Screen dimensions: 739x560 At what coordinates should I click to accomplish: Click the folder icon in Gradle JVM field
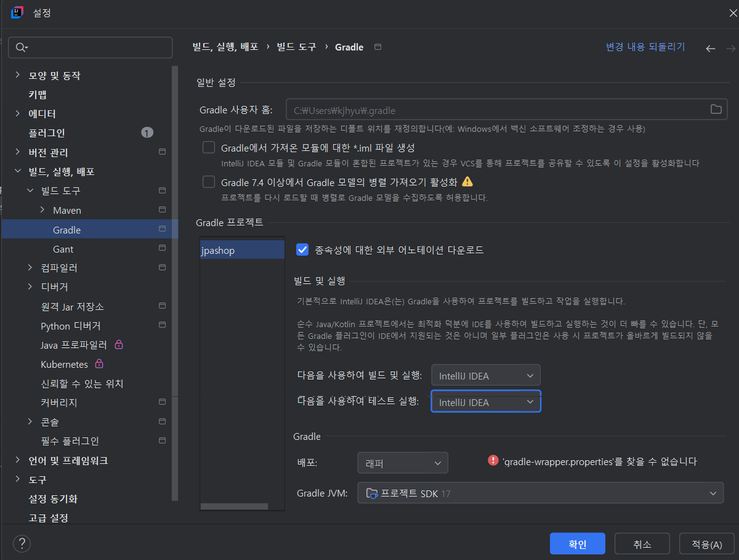(x=372, y=493)
